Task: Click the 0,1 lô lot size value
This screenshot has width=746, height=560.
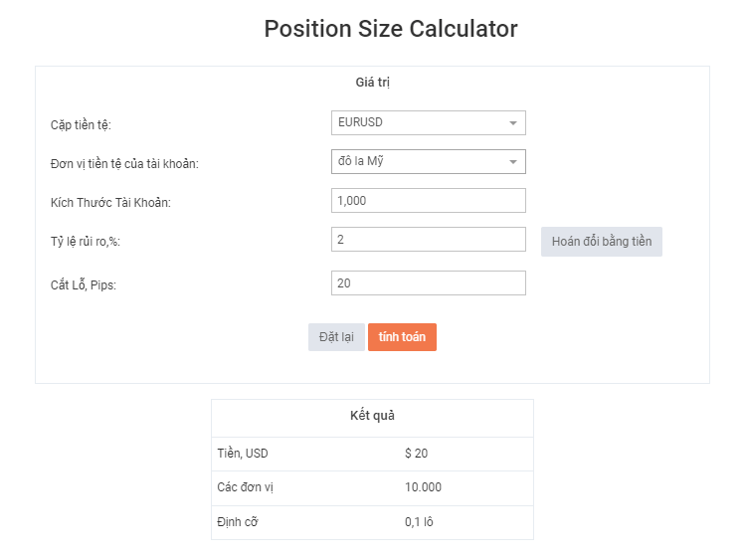Action: (x=420, y=521)
